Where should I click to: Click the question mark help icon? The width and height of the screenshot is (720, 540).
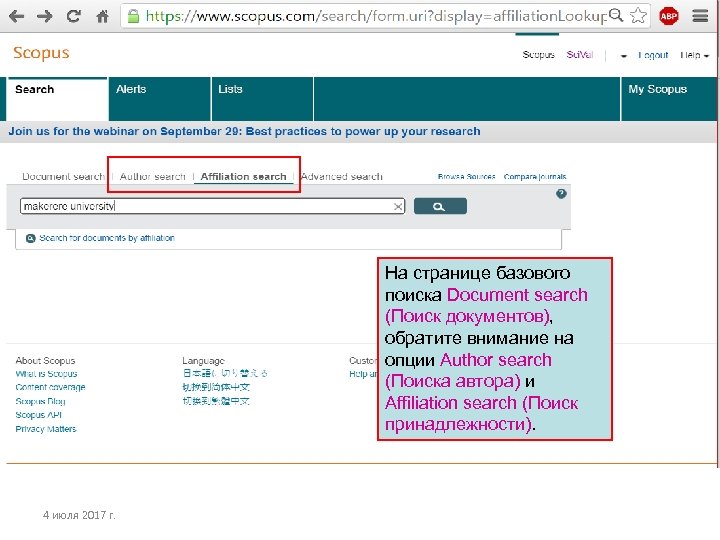coord(561,194)
